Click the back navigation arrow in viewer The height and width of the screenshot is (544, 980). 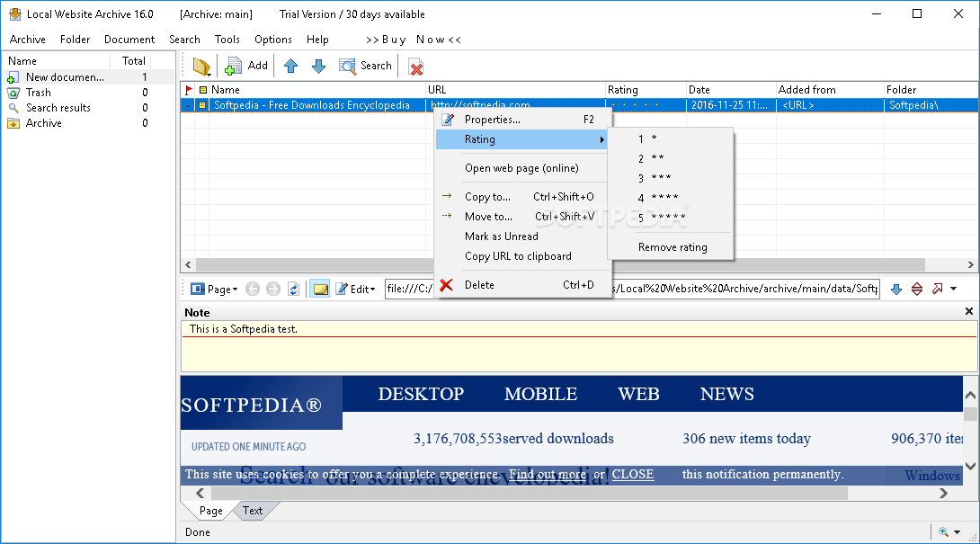[253, 289]
